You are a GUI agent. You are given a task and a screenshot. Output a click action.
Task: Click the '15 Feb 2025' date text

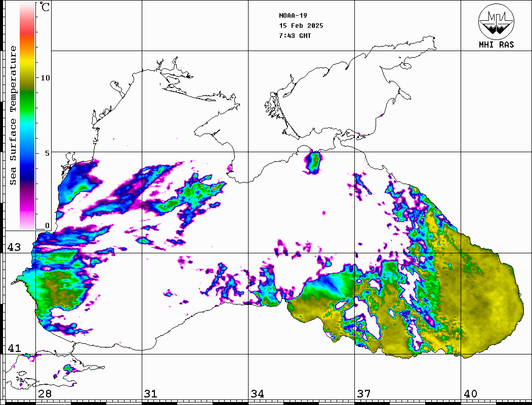(x=301, y=26)
